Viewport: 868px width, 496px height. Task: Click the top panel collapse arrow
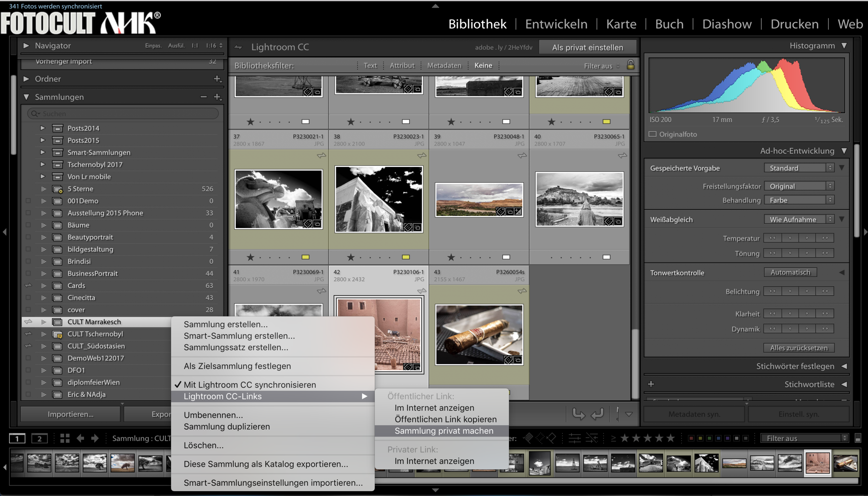point(435,6)
